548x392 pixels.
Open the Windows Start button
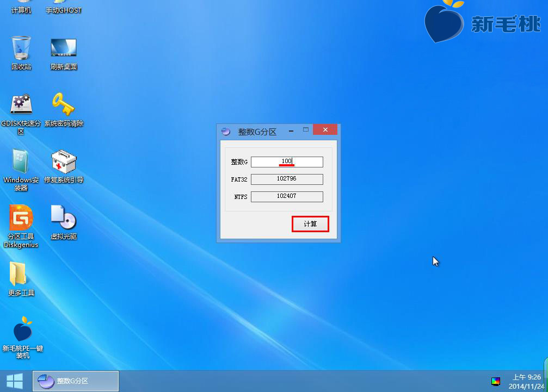point(15,381)
